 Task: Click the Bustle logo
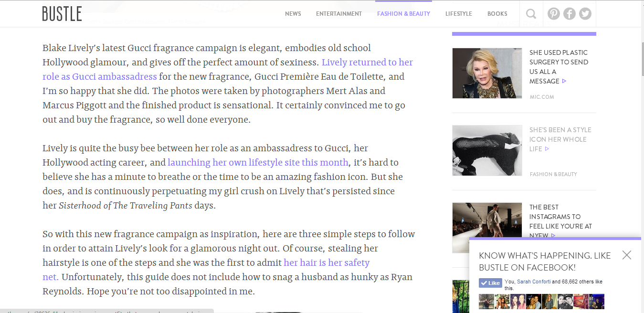point(62,14)
